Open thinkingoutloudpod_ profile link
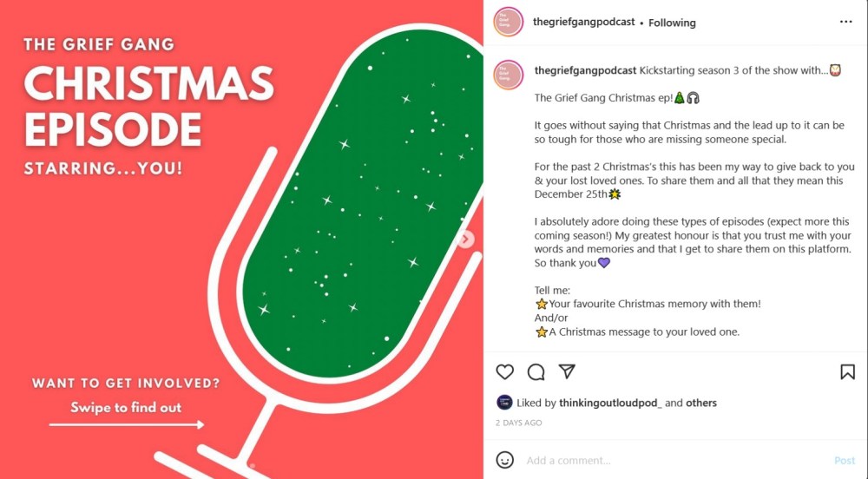This screenshot has height=479, width=868. click(x=610, y=403)
